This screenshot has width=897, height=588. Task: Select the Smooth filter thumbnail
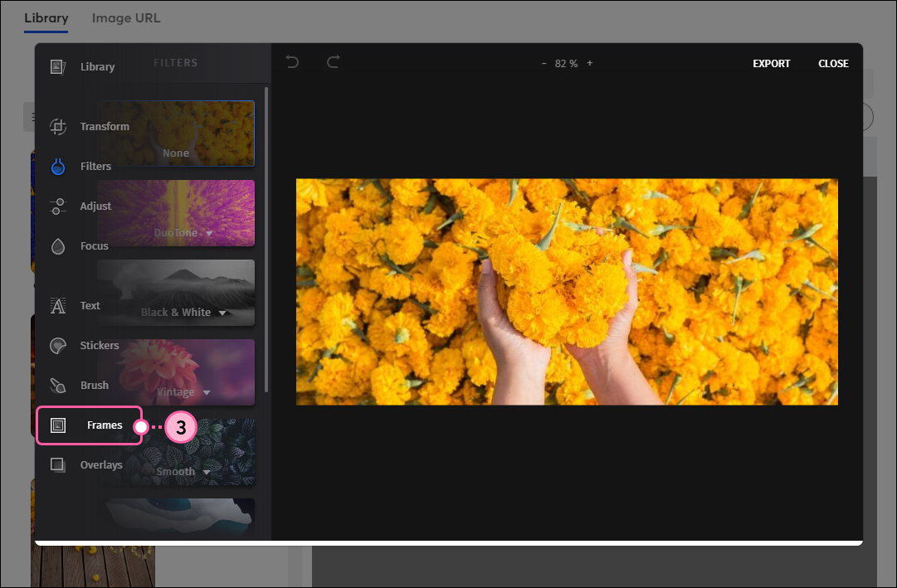(x=176, y=452)
